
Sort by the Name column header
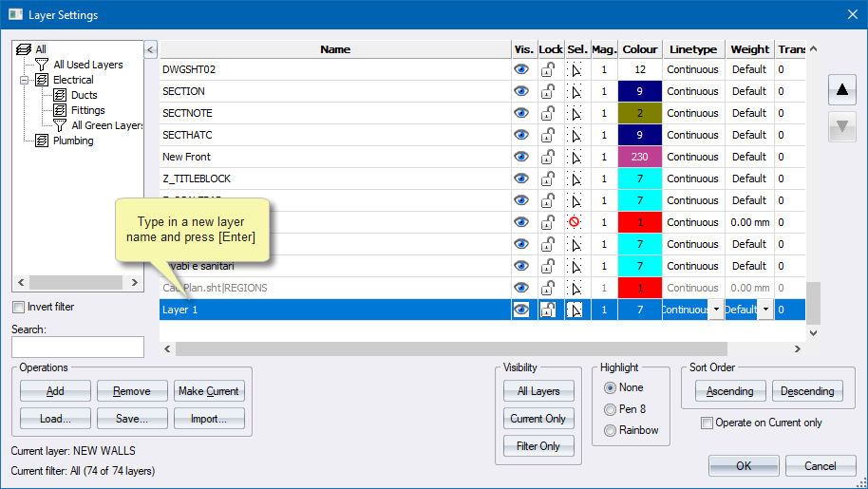click(334, 49)
